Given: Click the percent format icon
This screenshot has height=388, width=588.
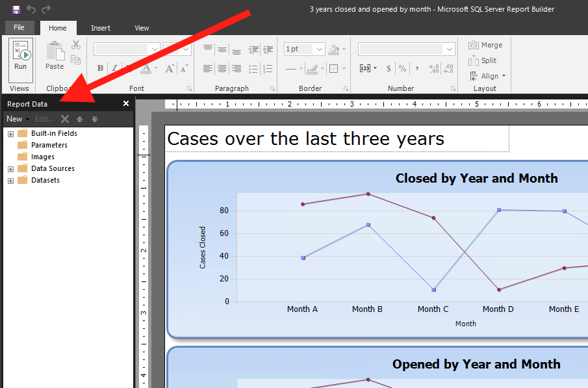Looking at the screenshot, I should click(x=403, y=68).
